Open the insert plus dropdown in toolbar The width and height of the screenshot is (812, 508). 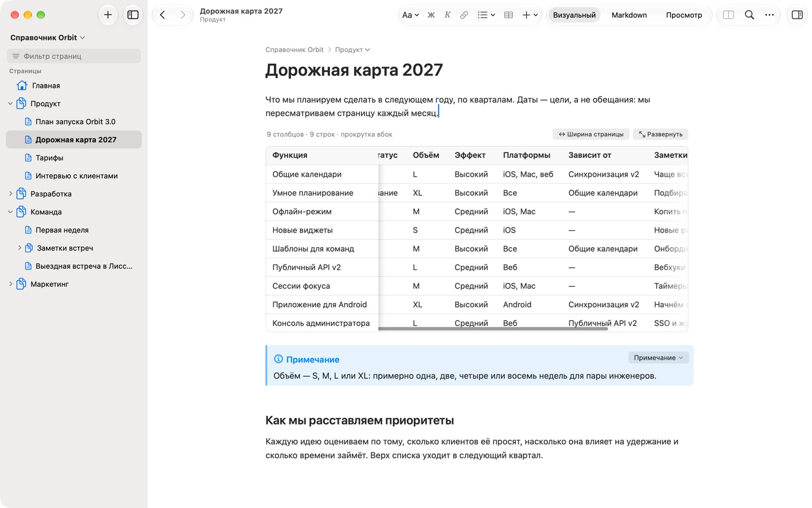pos(529,15)
